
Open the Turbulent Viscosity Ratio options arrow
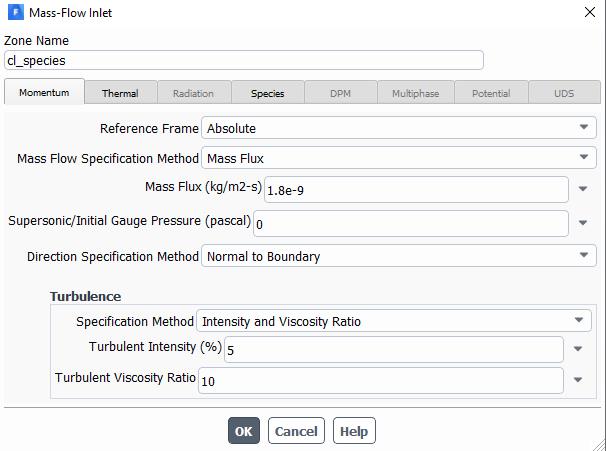578,380
